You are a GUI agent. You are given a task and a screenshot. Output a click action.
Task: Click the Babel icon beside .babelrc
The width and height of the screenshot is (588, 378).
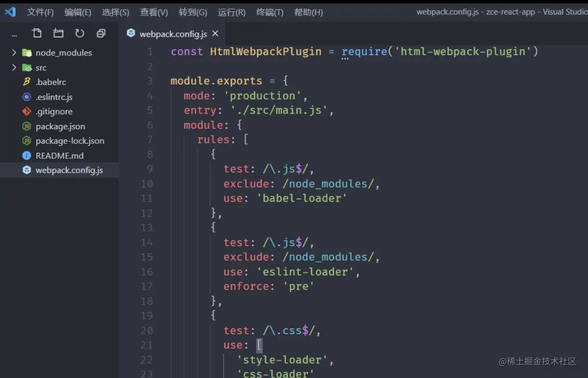27,82
